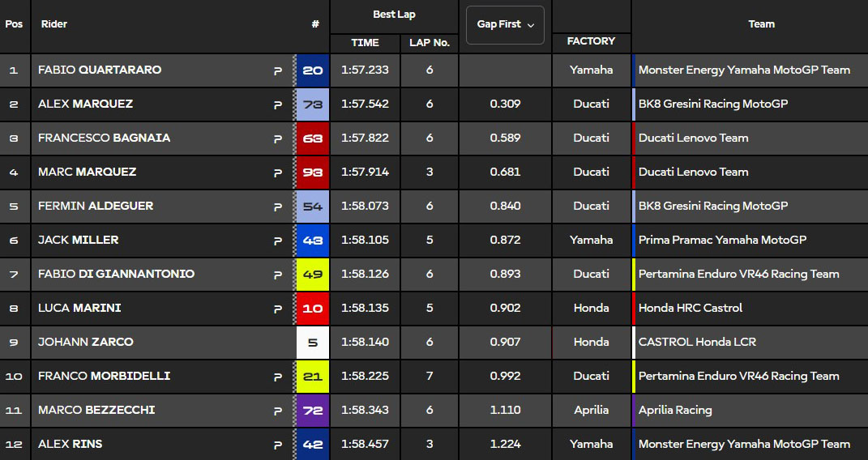This screenshot has height=460, width=868.
Task: Click the FACTORY column header
Action: click(591, 41)
